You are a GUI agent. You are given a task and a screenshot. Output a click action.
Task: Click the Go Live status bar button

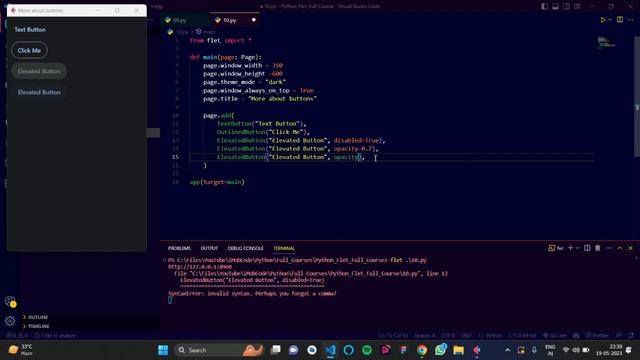pyautogui.click(x=555, y=336)
